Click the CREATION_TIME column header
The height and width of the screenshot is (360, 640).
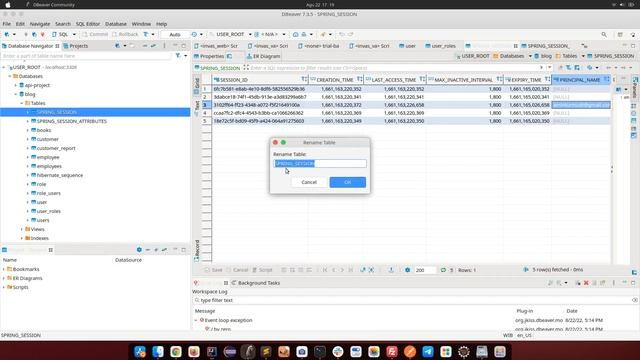point(335,80)
